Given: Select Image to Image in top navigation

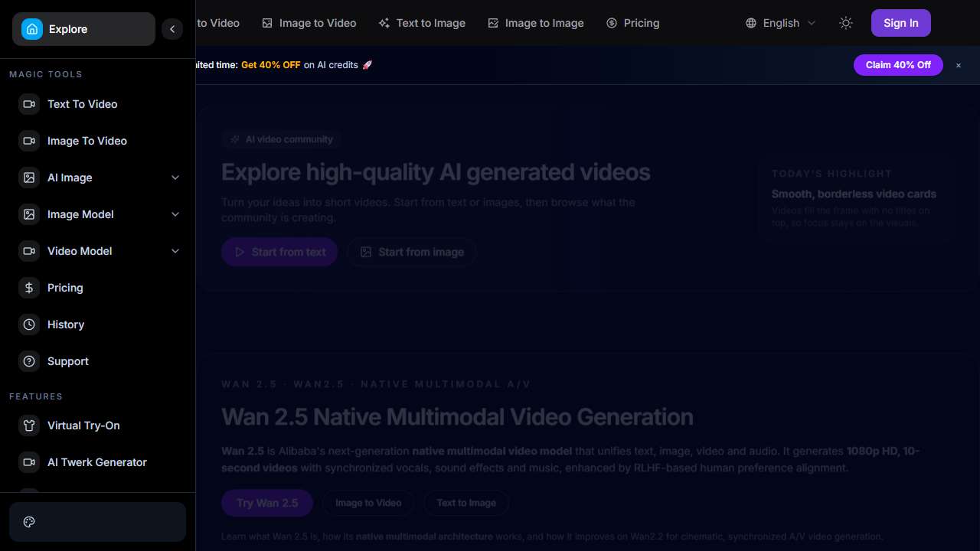Looking at the screenshot, I should click(x=536, y=23).
